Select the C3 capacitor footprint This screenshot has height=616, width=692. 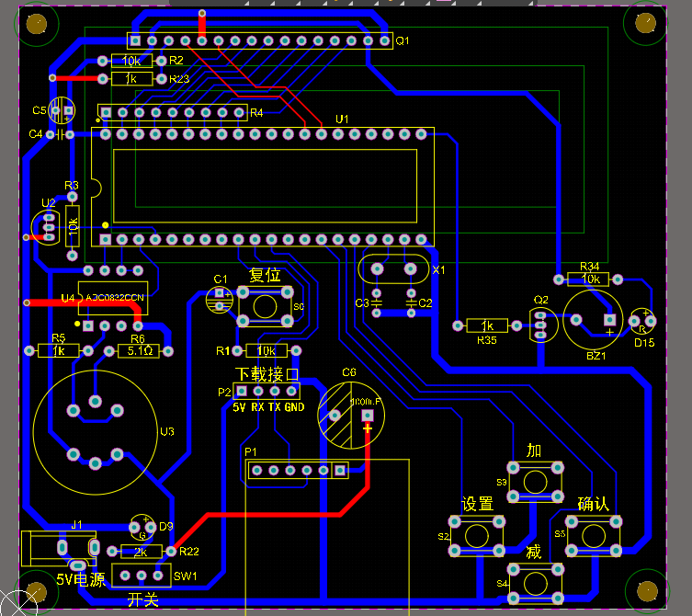(x=376, y=302)
